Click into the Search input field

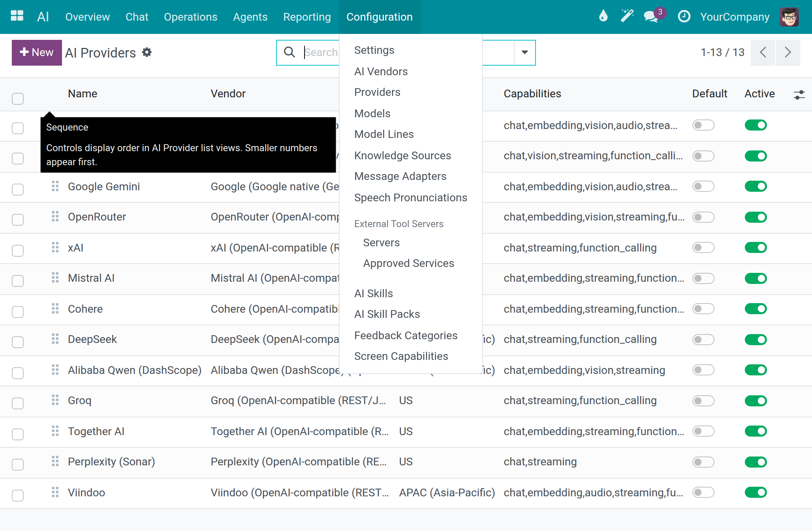point(321,52)
